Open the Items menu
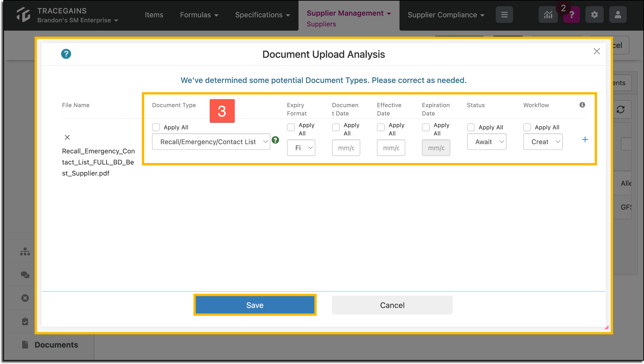This screenshot has height=364, width=644. click(x=154, y=15)
